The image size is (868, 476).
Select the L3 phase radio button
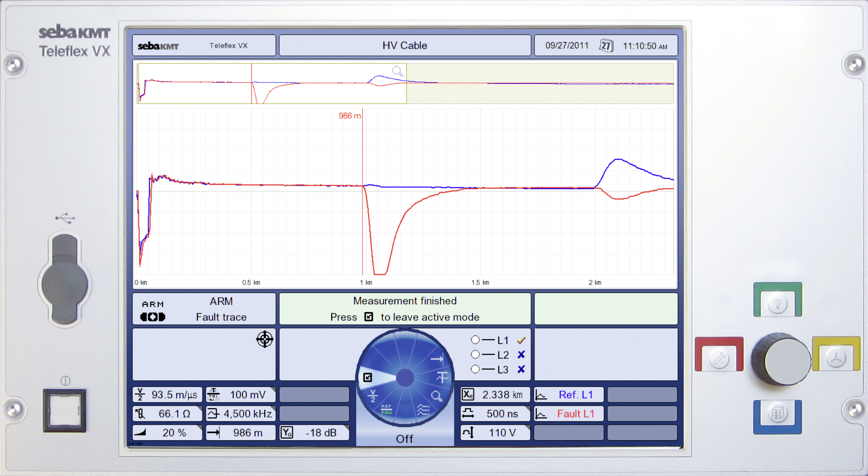[475, 369]
